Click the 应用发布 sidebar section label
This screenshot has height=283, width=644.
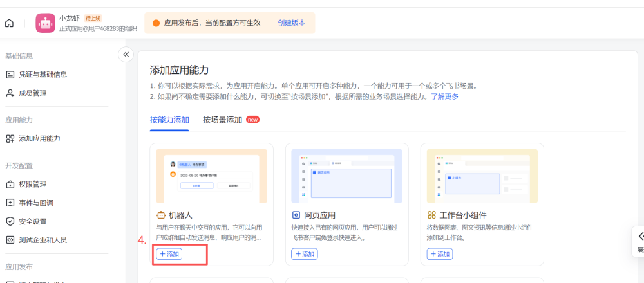click(19, 267)
